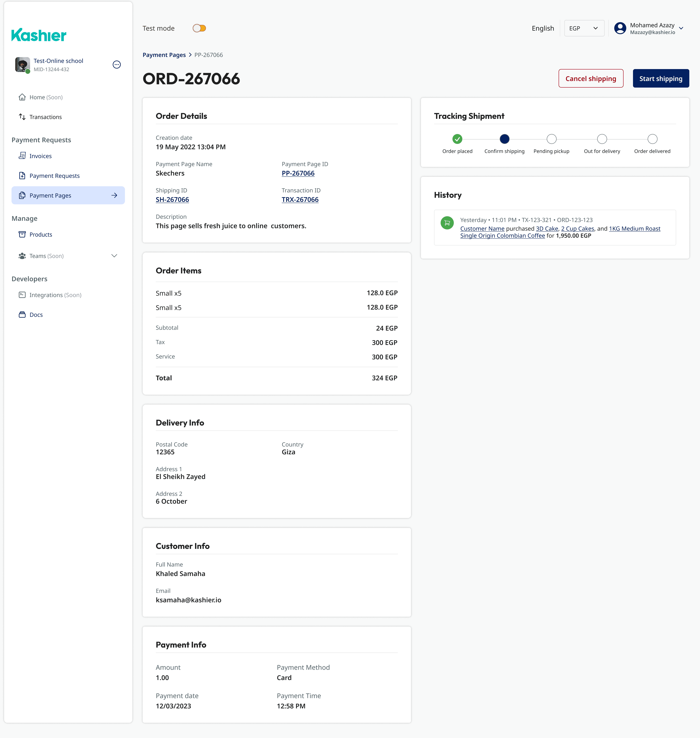This screenshot has width=700, height=738.
Task: Click the Transactions arrows icon
Action: [22, 117]
